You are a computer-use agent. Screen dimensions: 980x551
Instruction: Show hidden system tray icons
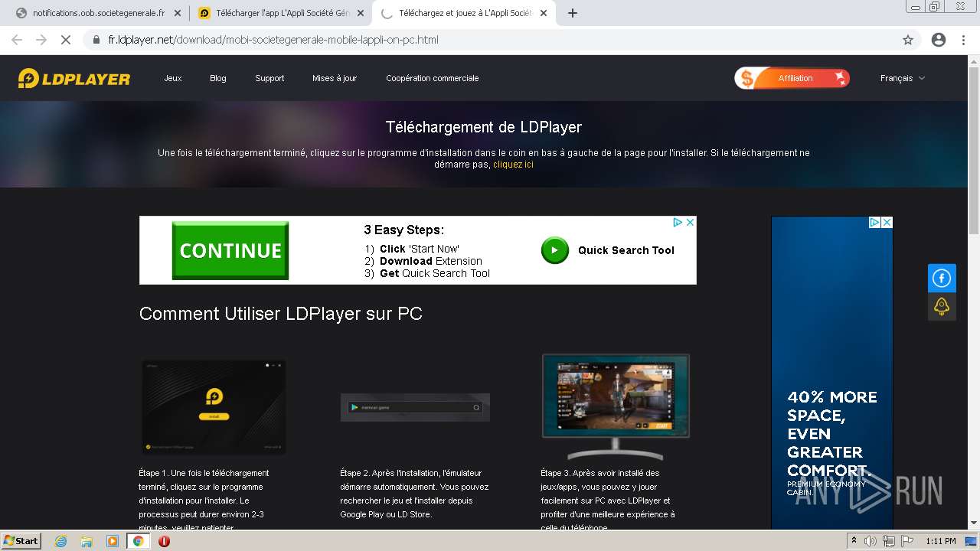(x=854, y=541)
